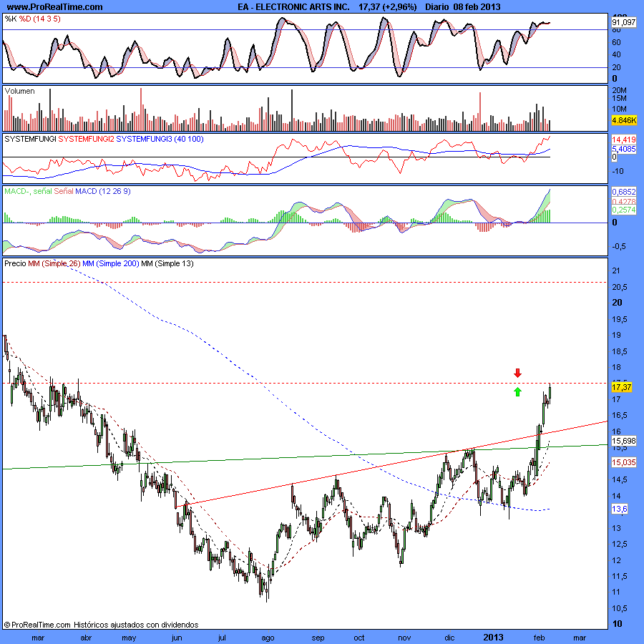Viewport: 644px width, 644px height.
Task: Click the 08 feb 2013 date in header
Action: click(x=477, y=7)
